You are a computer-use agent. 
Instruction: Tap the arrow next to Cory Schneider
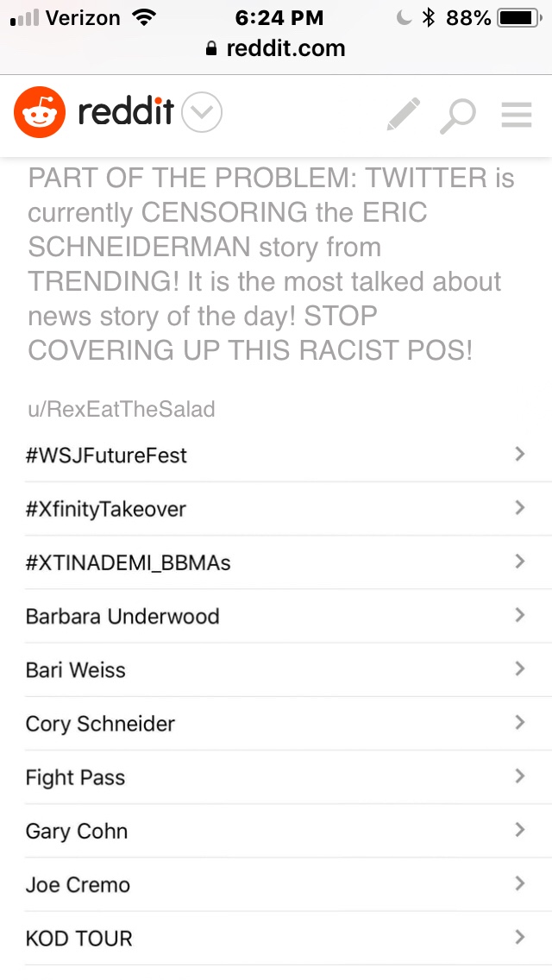click(x=519, y=722)
